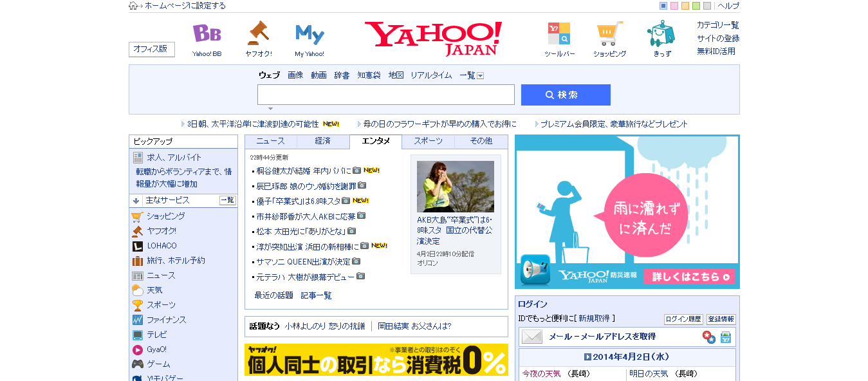Open the Yahoo! BB icon
Viewport: 868px width, 381px height.
[207, 33]
